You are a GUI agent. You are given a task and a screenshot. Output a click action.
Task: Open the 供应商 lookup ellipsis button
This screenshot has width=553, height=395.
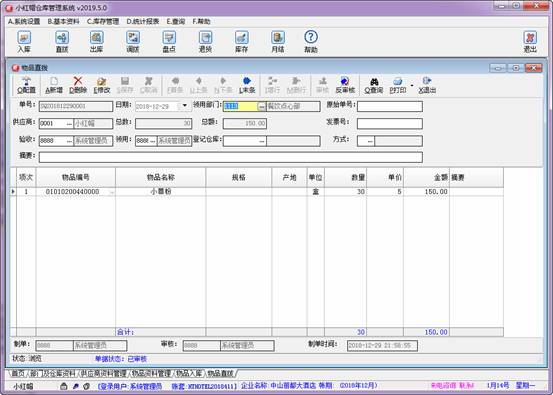point(69,123)
